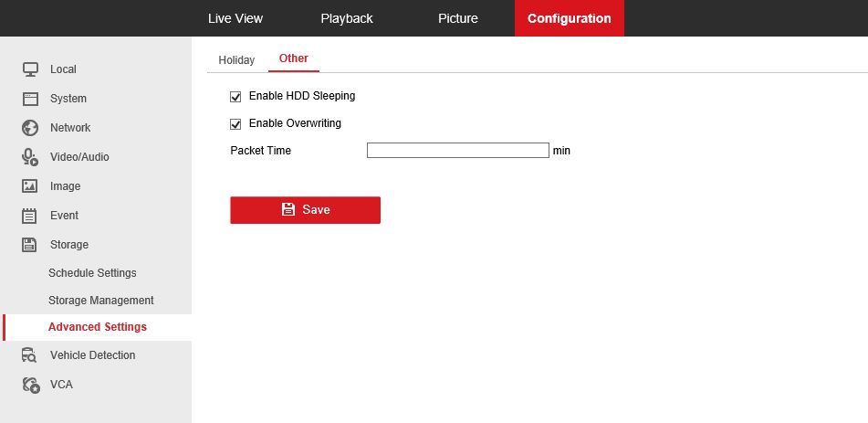868x423 pixels.
Task: Click the Network globe icon
Action: click(x=30, y=128)
